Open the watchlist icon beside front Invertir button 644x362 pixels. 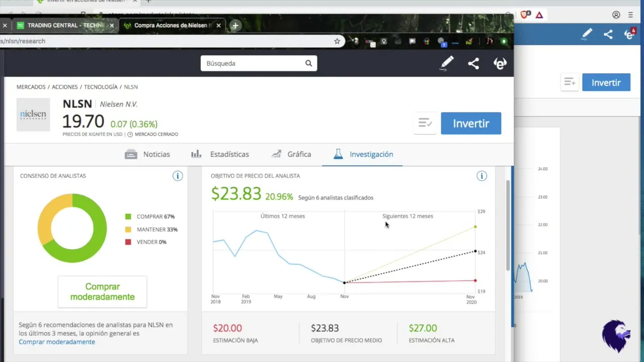[425, 123]
